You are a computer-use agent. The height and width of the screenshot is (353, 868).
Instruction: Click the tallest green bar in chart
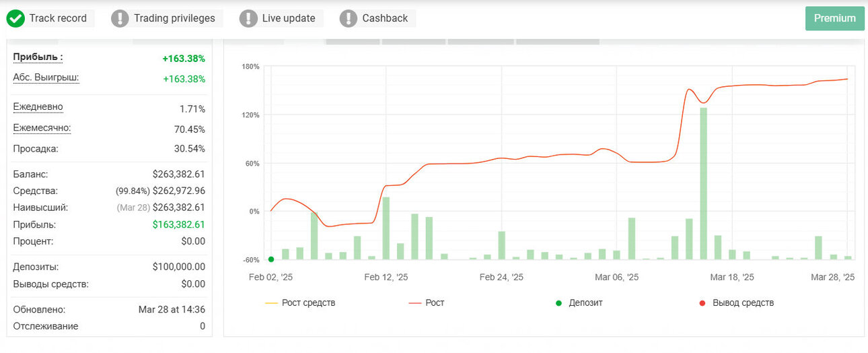[703, 183]
